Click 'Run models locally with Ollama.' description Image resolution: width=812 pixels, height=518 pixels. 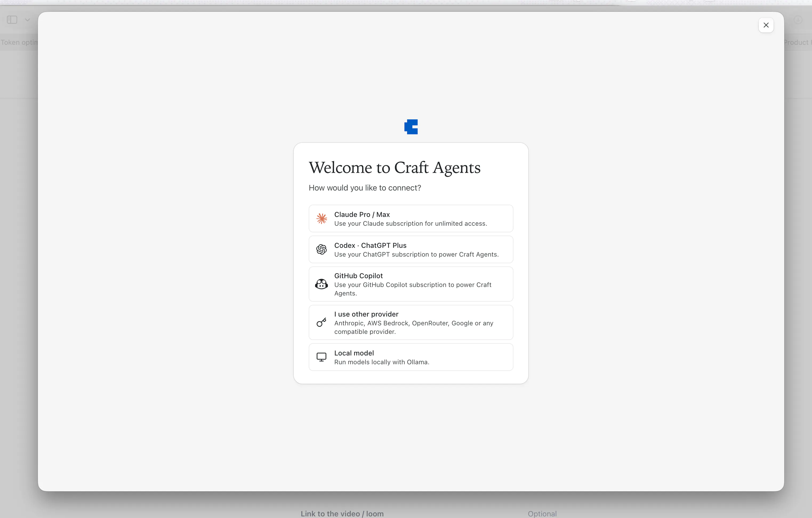click(382, 362)
